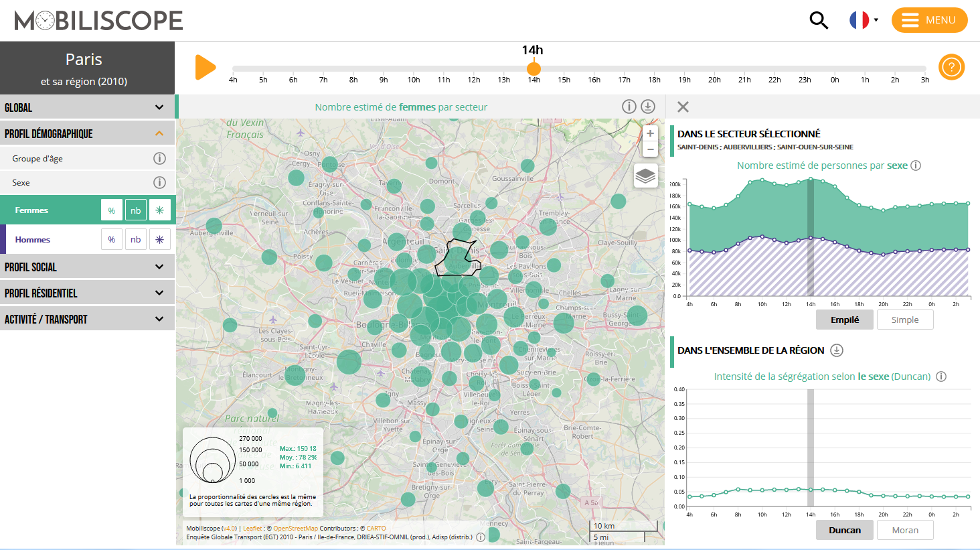This screenshot has width=980, height=550.
Task: Switch Hommes map to nb mode
Action: 136,239
